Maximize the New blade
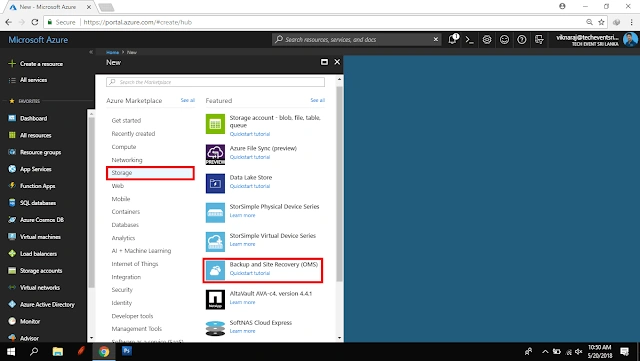The width and height of the screenshot is (640, 361). (324, 62)
